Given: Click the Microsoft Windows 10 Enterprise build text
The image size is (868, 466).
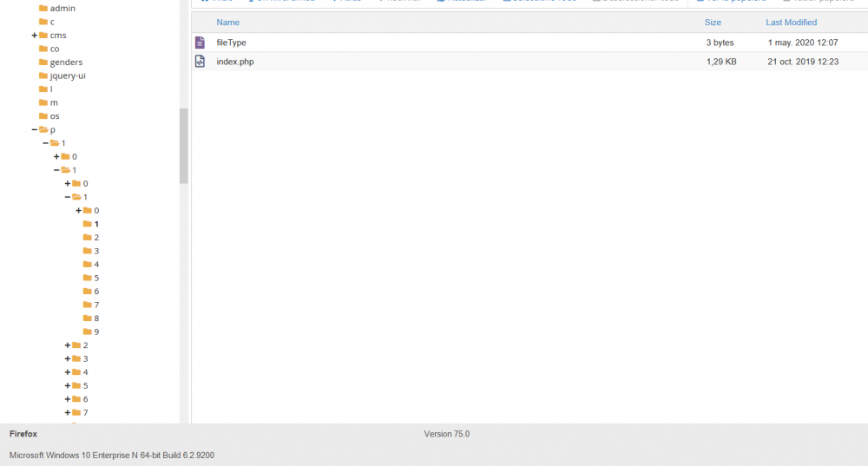Looking at the screenshot, I should [x=112, y=455].
